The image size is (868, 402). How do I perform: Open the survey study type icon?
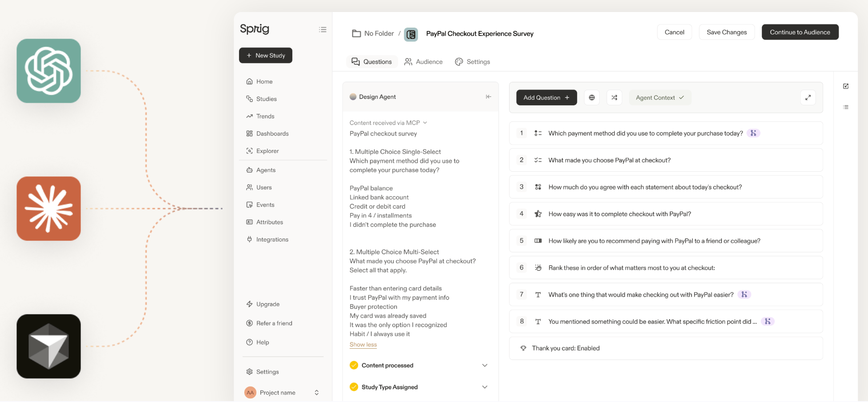click(x=411, y=34)
